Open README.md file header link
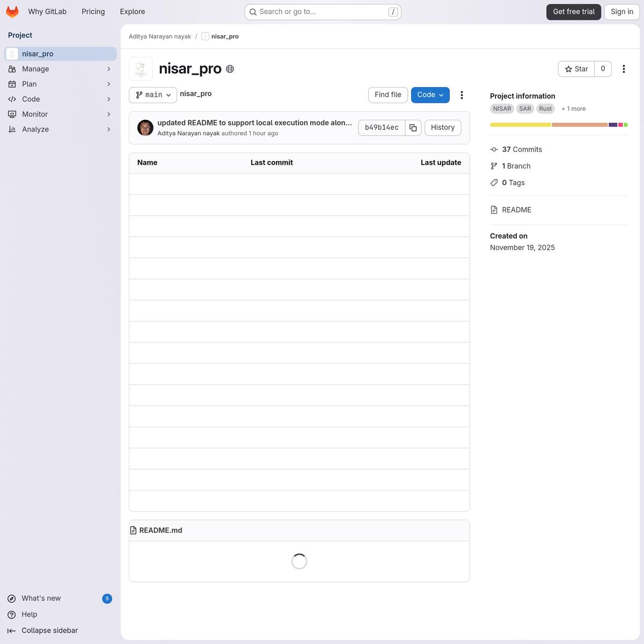This screenshot has height=644, width=644. pos(161,530)
